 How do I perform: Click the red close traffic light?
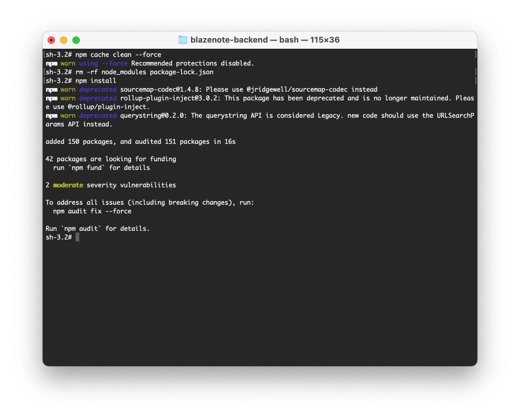click(x=51, y=40)
